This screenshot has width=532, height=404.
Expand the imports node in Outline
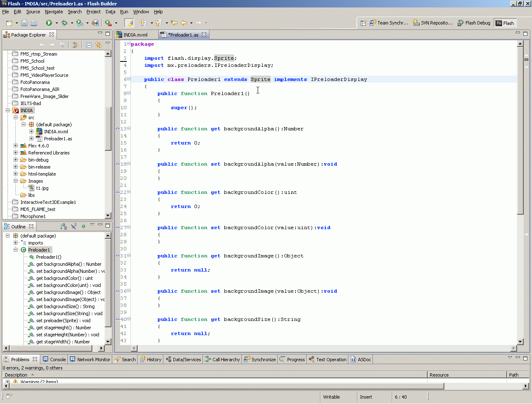tap(16, 243)
